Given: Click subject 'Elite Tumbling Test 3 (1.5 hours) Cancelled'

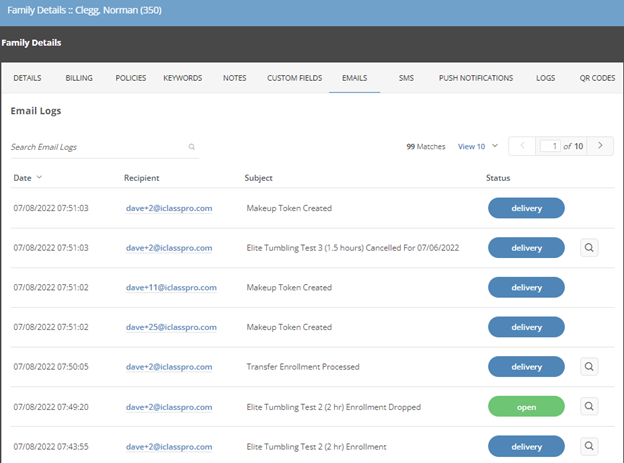Looking at the screenshot, I should click(x=353, y=248).
